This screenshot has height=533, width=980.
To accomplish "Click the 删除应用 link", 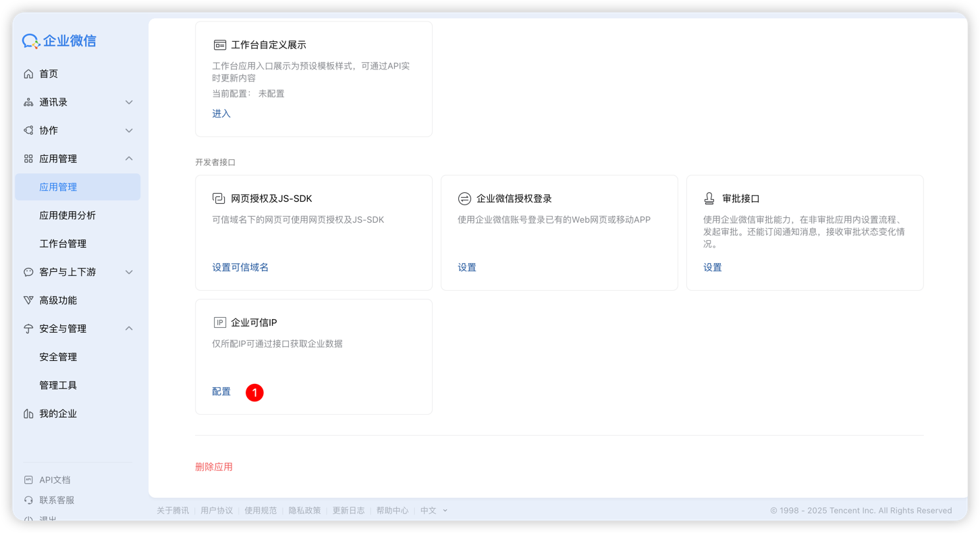I will pos(214,466).
